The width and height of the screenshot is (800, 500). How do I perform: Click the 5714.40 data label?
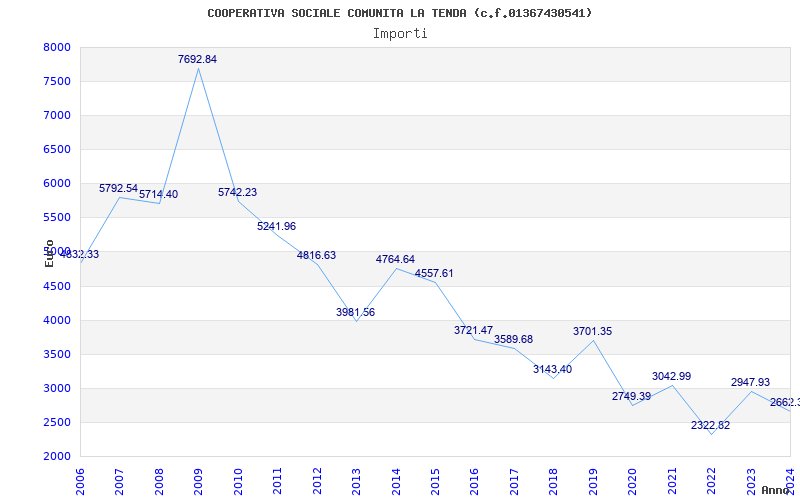(x=159, y=194)
